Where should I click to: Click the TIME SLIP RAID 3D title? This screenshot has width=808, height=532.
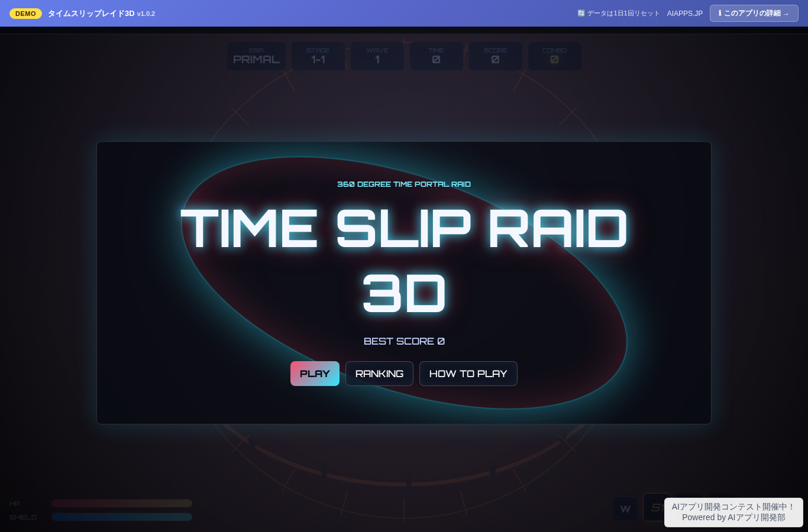[404, 261]
